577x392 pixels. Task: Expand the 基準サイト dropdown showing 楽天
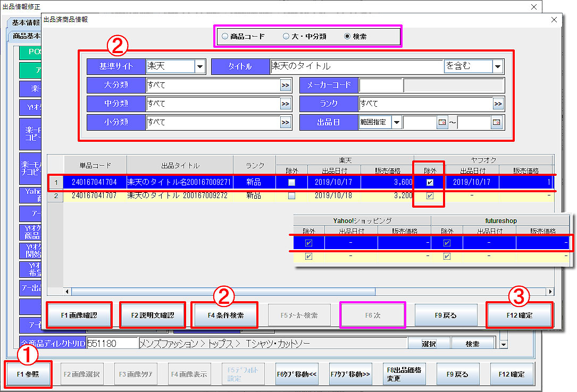(200, 66)
